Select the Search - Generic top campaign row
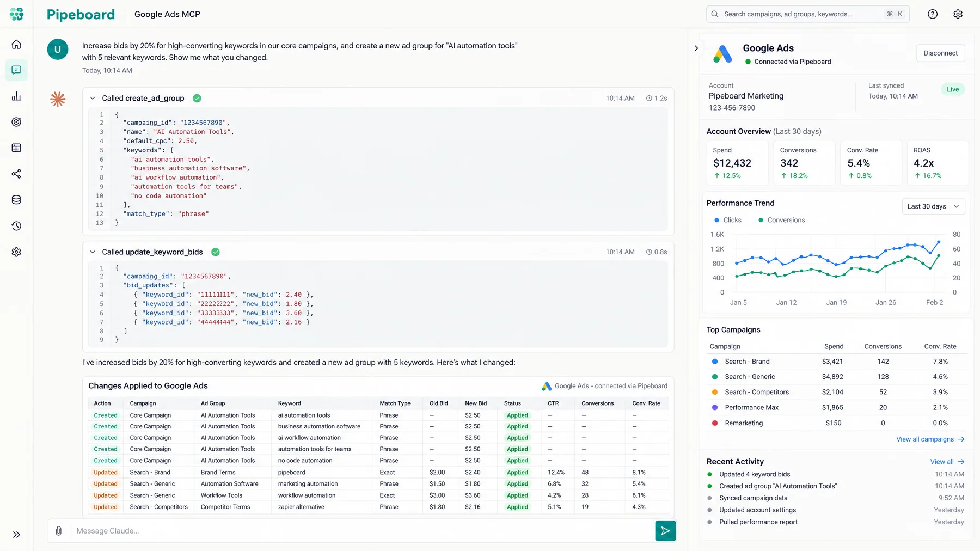 (836, 377)
